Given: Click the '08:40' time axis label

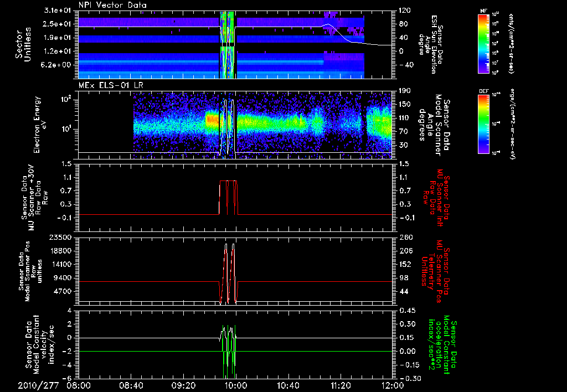Looking at the screenshot, I should [131, 385].
